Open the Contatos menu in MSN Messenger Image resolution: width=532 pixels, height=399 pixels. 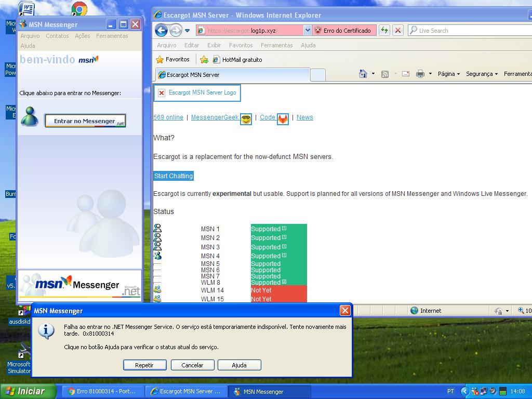point(57,36)
